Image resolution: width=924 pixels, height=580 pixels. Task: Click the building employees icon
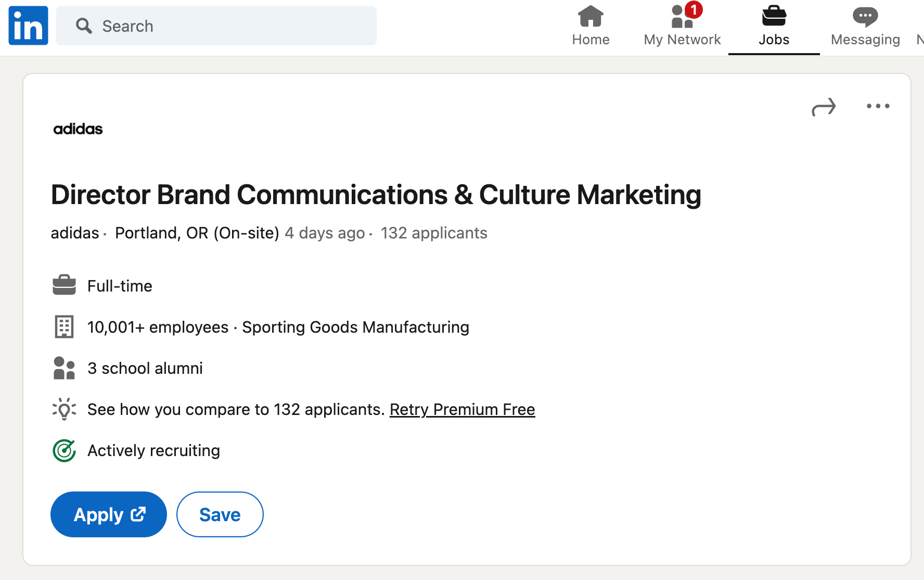pos(64,327)
